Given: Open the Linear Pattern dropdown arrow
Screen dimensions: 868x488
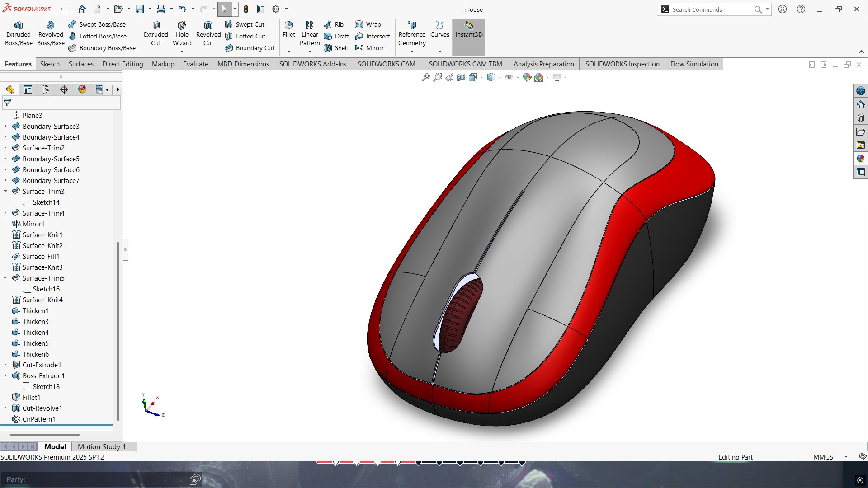Looking at the screenshot, I should click(310, 52).
